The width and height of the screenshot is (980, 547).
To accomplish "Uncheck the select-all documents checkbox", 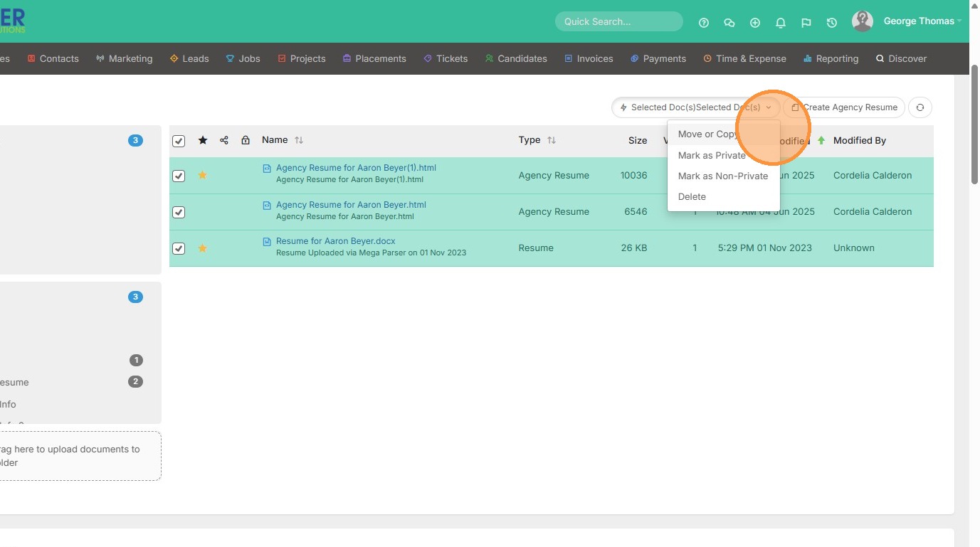I will 179,141.
